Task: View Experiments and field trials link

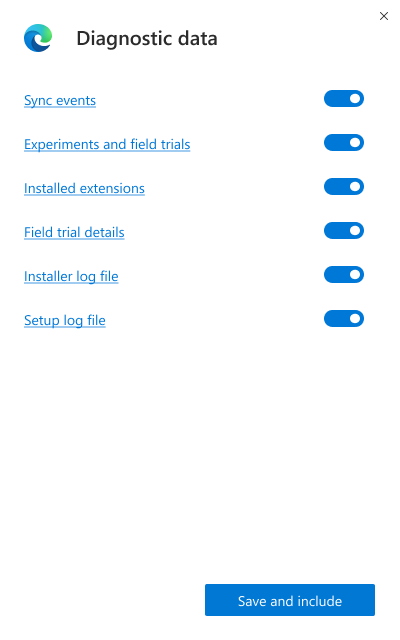Action: click(107, 144)
